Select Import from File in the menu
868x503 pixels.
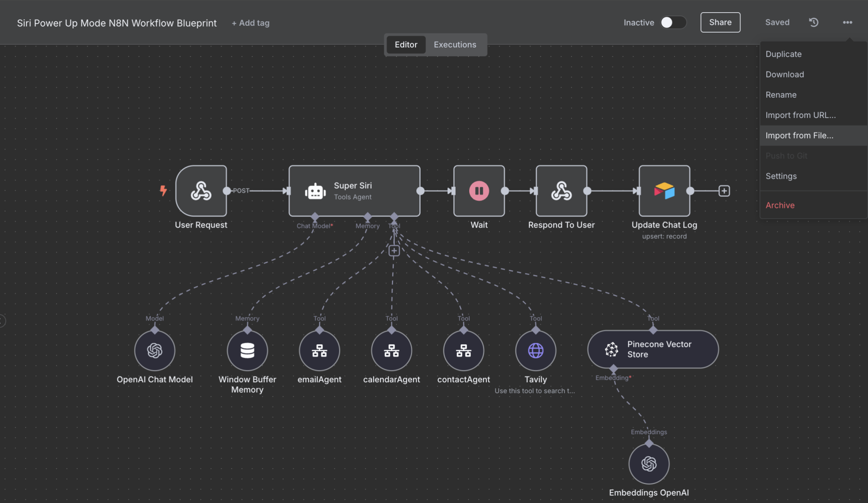tap(799, 135)
